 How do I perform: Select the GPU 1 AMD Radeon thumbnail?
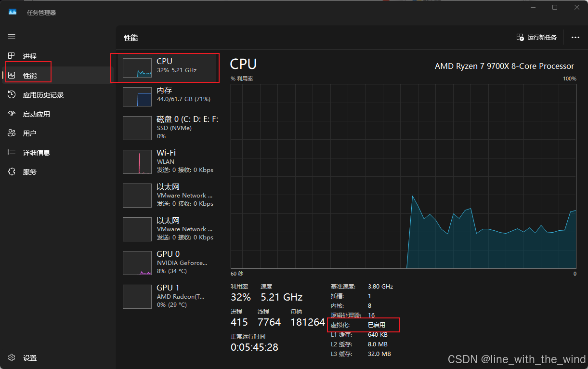(x=137, y=296)
